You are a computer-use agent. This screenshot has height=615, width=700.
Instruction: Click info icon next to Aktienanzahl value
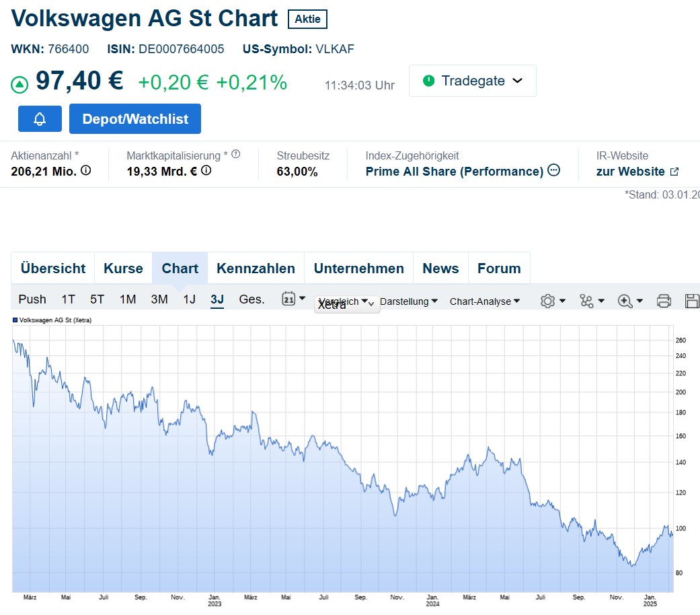(x=86, y=170)
